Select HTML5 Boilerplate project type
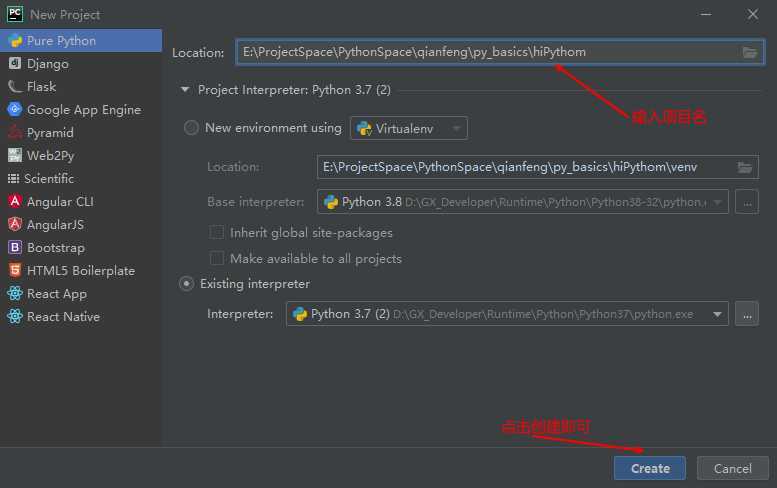Viewport: 777px width, 488px height. click(x=81, y=271)
